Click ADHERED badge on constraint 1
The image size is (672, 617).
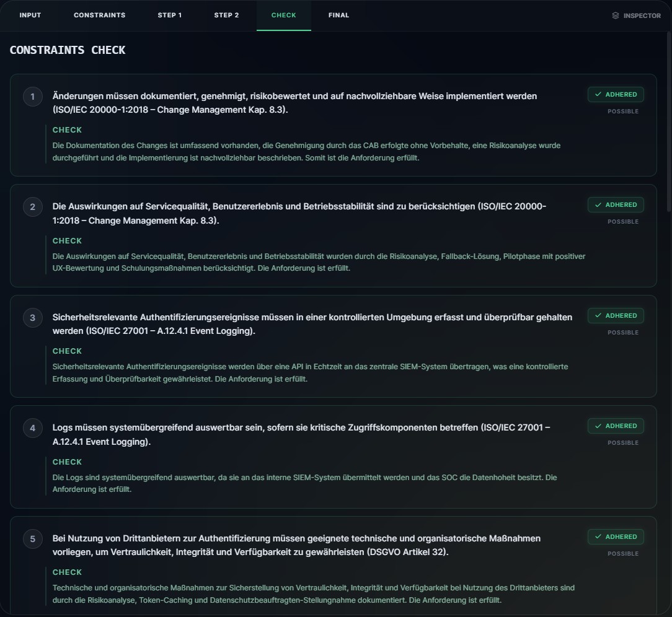tap(616, 94)
